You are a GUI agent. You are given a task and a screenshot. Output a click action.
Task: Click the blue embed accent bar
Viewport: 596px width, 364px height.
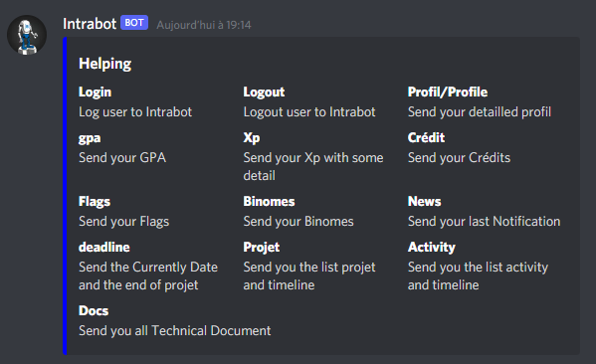coord(65,196)
